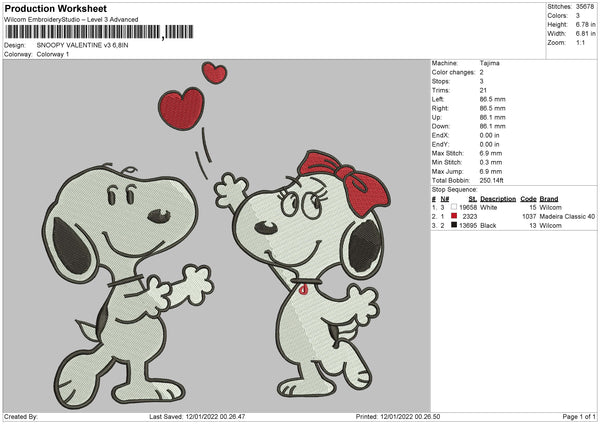Click the 'Description' column header
Image resolution: width=600 pixels, height=424 pixels.
tap(498, 199)
